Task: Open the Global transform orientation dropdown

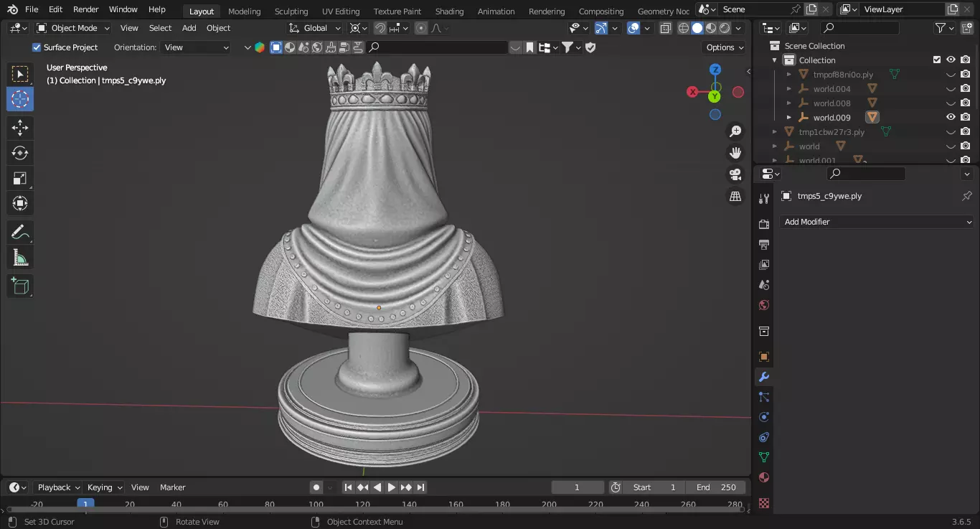Action: [315, 28]
